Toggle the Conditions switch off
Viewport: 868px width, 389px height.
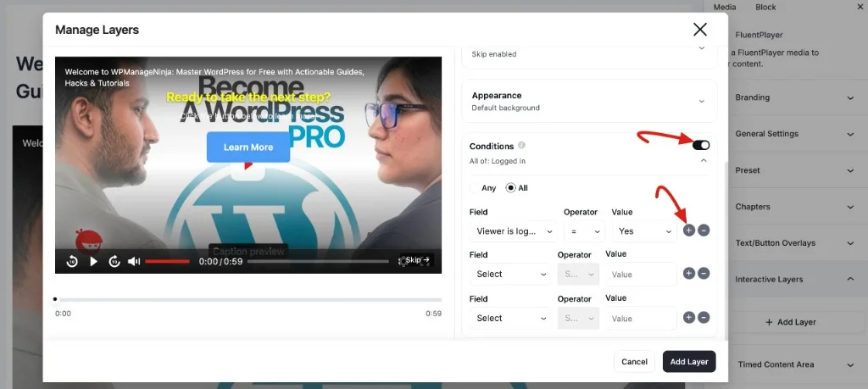tap(701, 145)
